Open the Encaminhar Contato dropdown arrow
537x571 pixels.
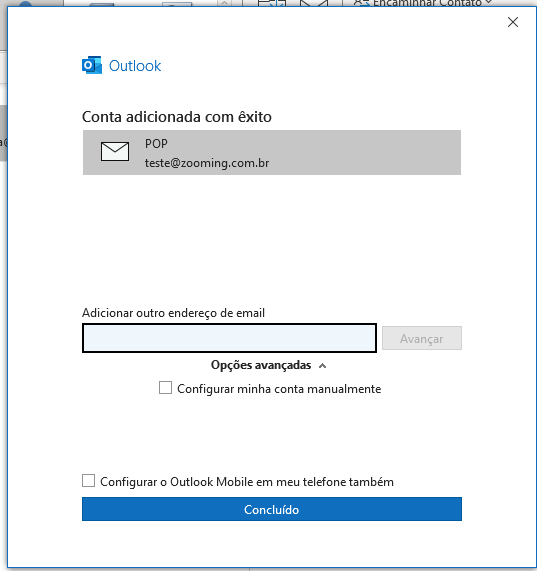tap(488, 2)
